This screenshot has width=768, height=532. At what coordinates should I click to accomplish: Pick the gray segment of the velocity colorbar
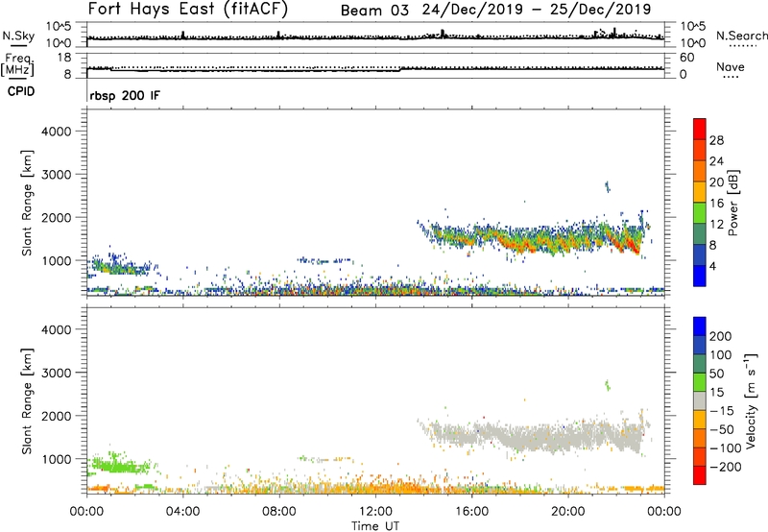[x=700, y=400]
